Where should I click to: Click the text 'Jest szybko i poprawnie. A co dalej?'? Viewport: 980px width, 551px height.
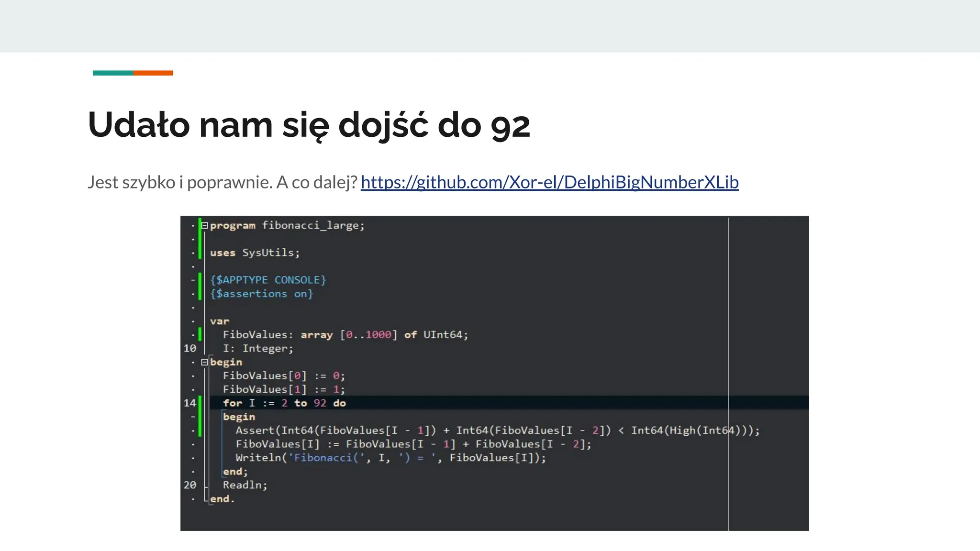(223, 182)
